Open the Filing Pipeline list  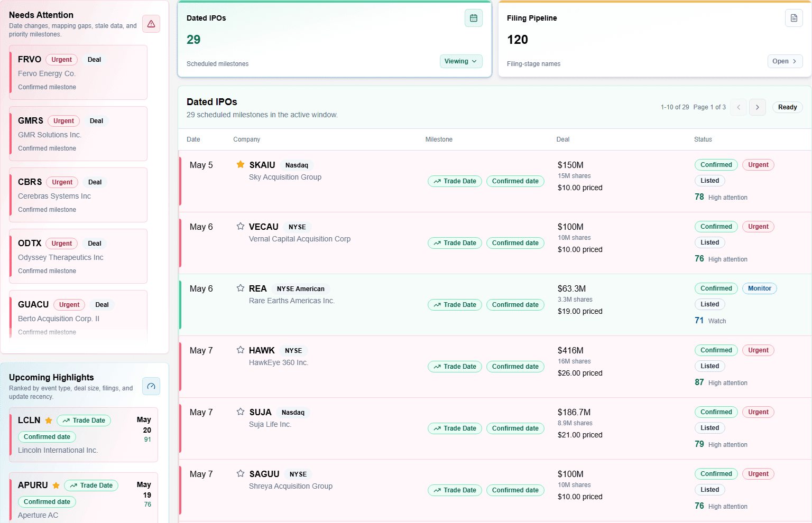pos(785,61)
